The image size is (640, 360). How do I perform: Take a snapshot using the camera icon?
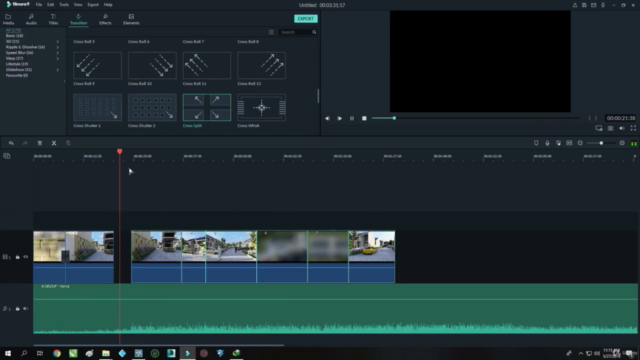pyautogui.click(x=610, y=128)
